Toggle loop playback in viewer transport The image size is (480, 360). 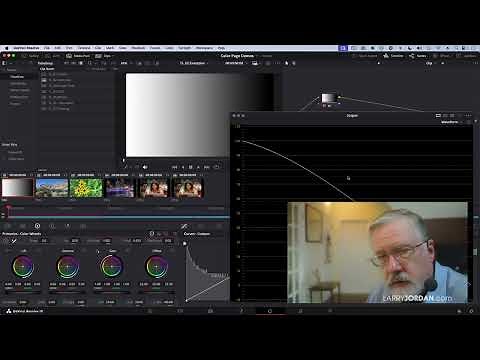pyautogui.click(x=217, y=167)
